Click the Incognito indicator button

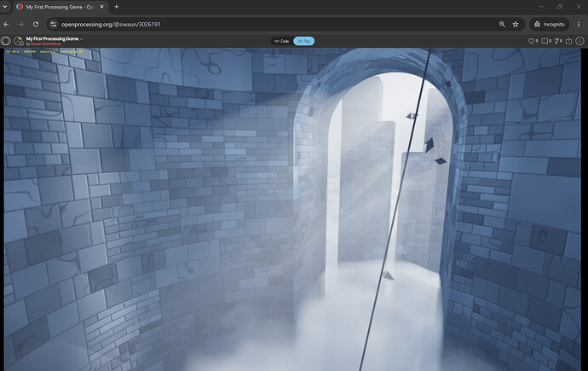click(x=550, y=24)
